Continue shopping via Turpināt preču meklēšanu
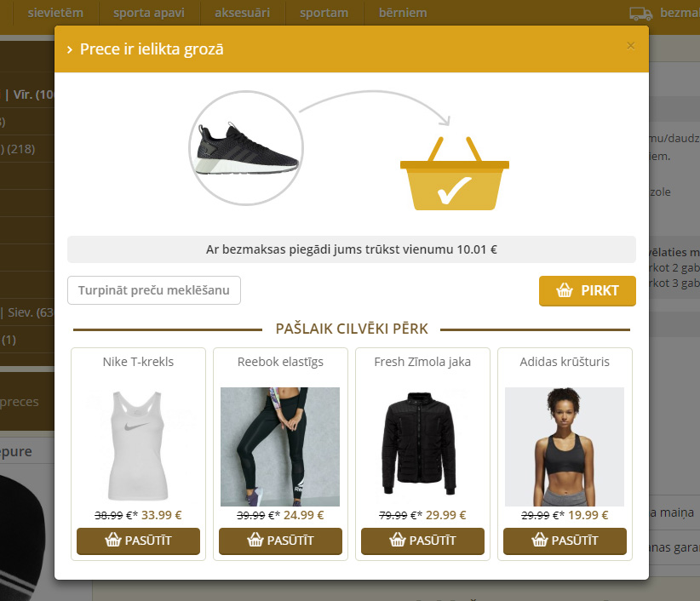This screenshot has height=601, width=700. (154, 290)
